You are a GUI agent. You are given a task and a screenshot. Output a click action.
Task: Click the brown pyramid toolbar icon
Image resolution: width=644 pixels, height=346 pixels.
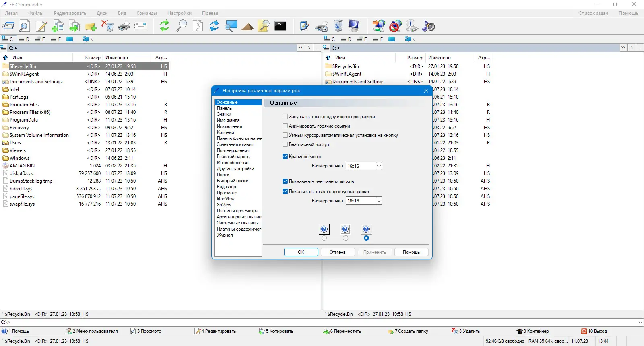click(248, 27)
